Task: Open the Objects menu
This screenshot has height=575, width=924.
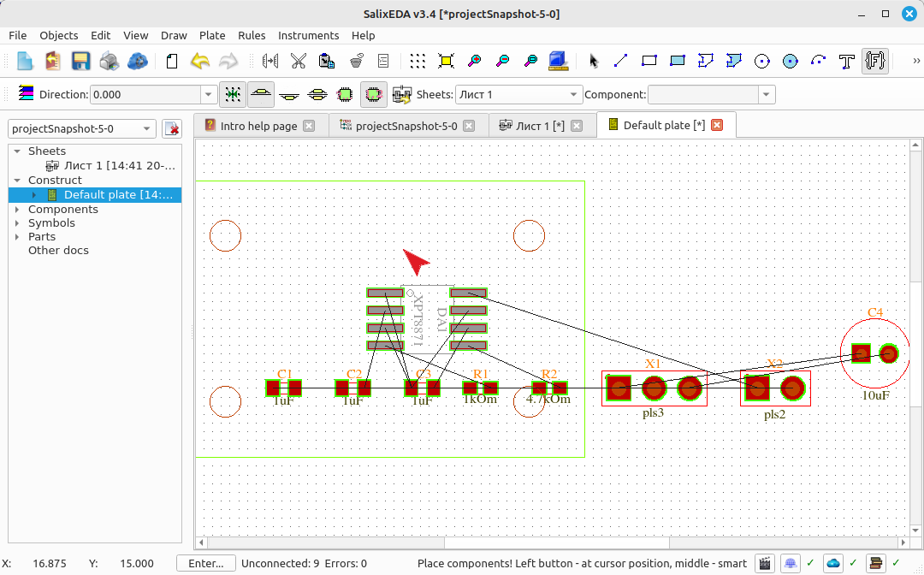Action: click(59, 35)
